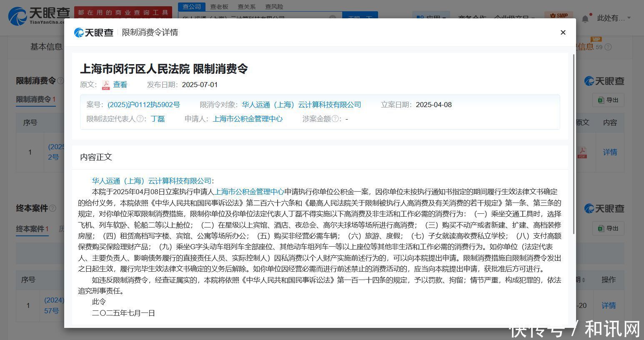This screenshot has width=644, height=340.
Task: Open case number (2025)沪0112执5902号 link
Action: 144,105
